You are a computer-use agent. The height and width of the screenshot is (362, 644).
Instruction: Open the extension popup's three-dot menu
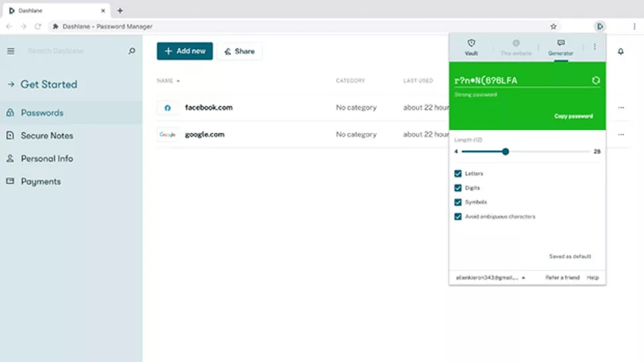[x=594, y=47]
